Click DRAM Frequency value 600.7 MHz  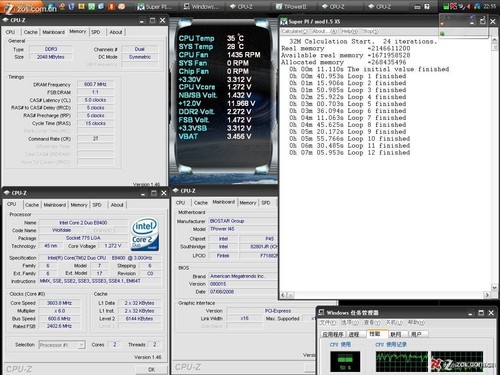(95, 84)
